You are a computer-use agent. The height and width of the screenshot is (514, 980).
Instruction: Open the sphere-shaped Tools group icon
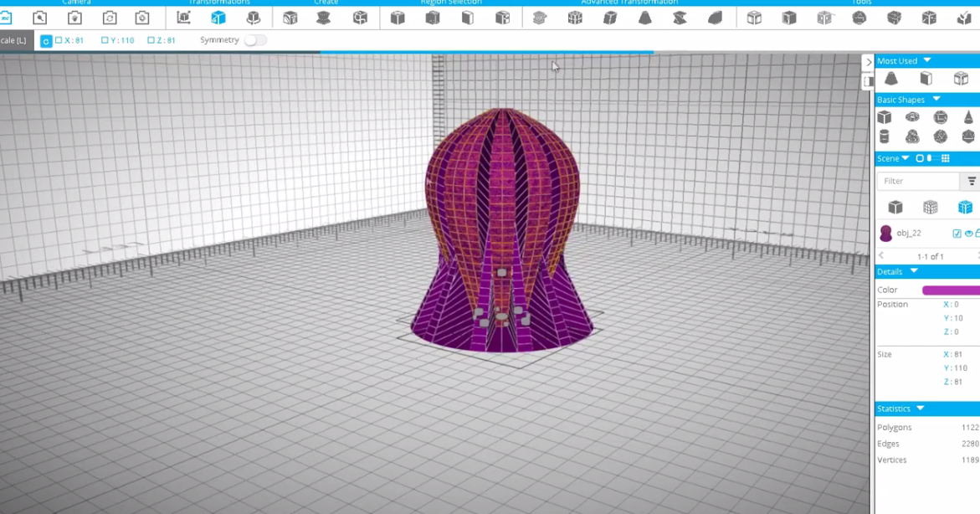[x=859, y=18]
